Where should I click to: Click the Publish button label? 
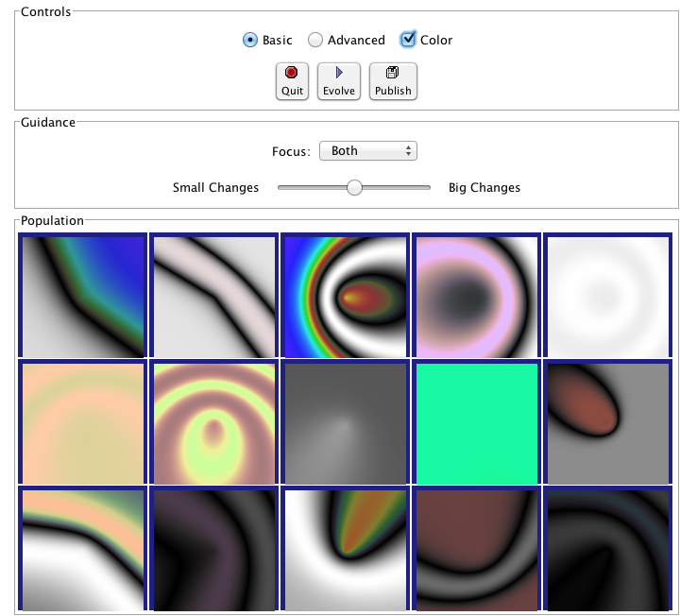click(393, 91)
